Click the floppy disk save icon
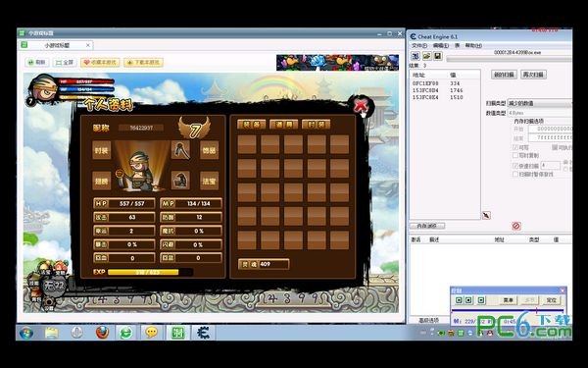Image resolution: width=588 pixels, height=368 pixels. [438, 56]
